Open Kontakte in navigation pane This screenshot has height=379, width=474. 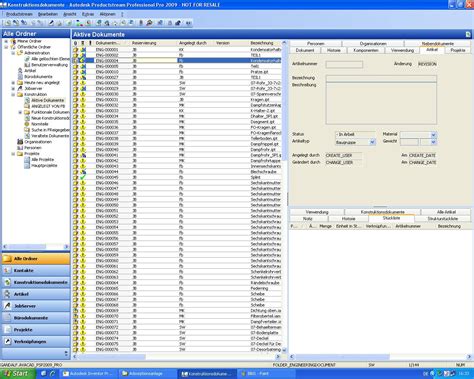36,270
